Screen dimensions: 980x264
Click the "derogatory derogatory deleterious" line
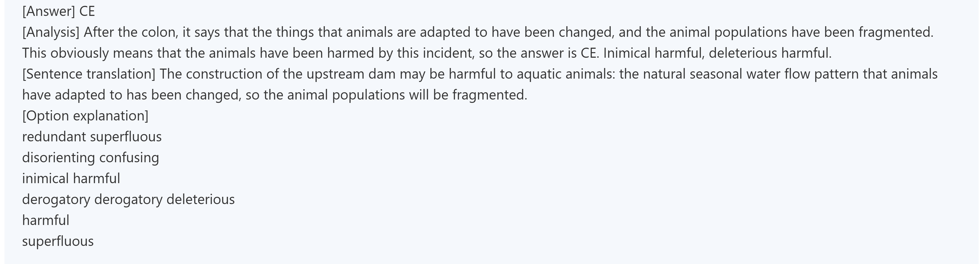tap(128, 199)
